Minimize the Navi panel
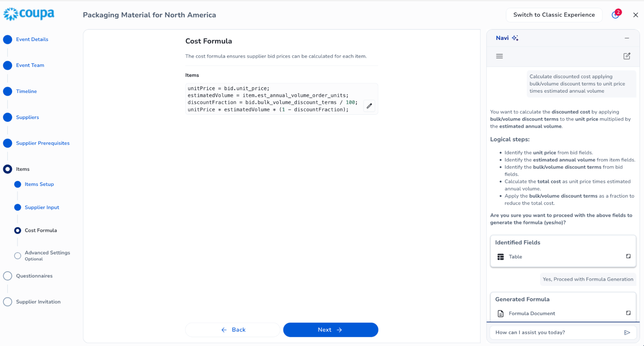Viewport: 644px width, 346px height. pyautogui.click(x=627, y=38)
